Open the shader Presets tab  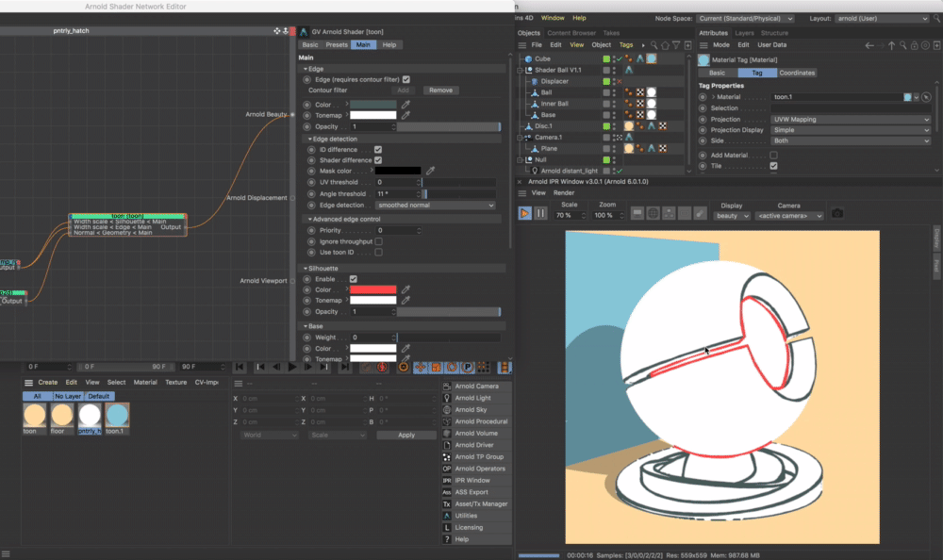(337, 45)
